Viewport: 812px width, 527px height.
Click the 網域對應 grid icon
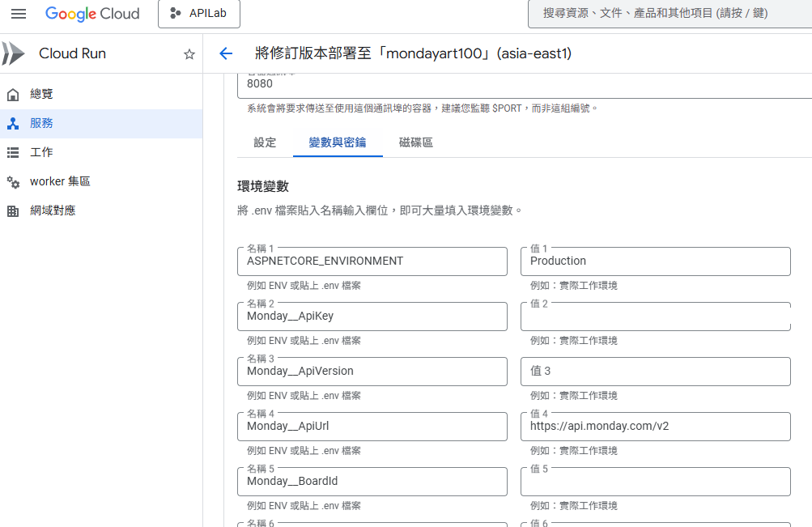coord(13,210)
